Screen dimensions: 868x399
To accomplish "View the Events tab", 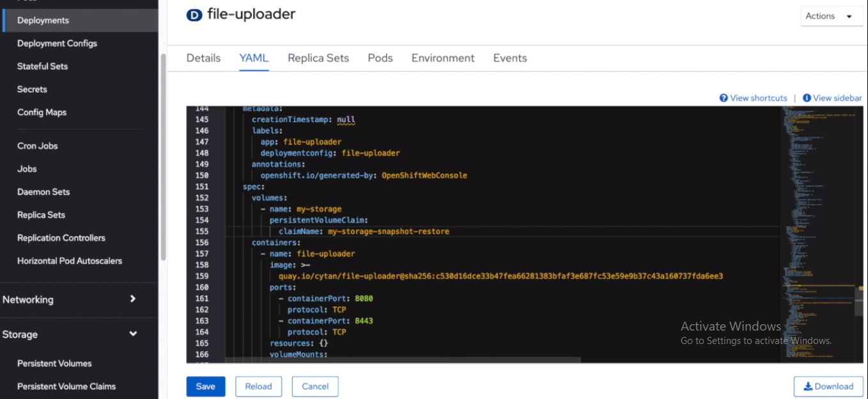I will pos(510,58).
